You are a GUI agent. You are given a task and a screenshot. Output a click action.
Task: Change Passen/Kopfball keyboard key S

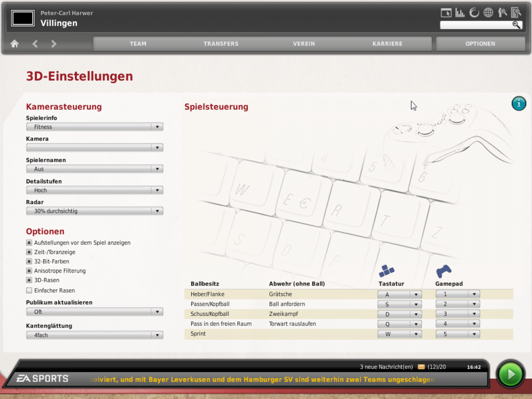pyautogui.click(x=400, y=304)
